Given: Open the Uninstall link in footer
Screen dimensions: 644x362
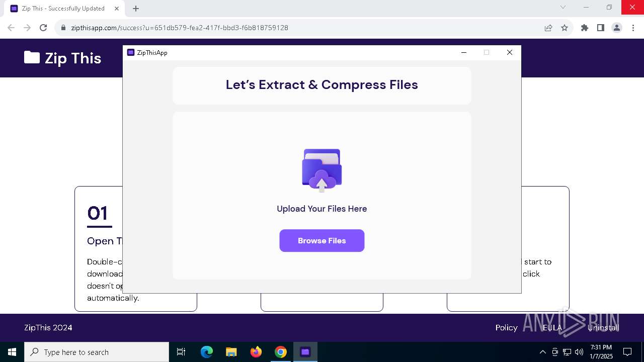Looking at the screenshot, I should (603, 327).
